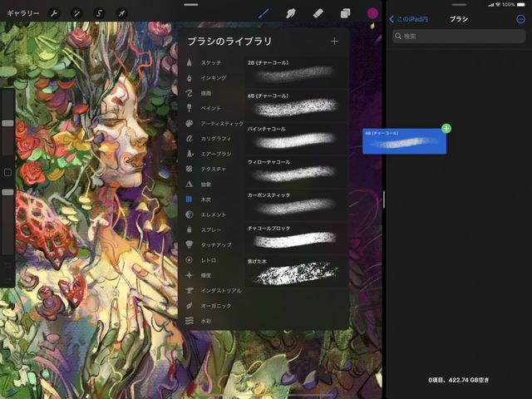Choose the カーボンスティック brush
Viewport: 532px width, 399px height.
coord(296,204)
